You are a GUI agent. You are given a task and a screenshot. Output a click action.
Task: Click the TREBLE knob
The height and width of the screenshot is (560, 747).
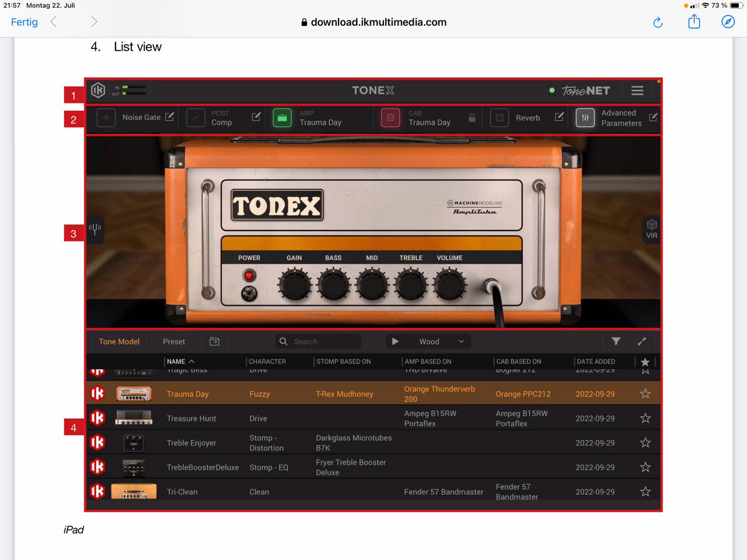tap(411, 285)
